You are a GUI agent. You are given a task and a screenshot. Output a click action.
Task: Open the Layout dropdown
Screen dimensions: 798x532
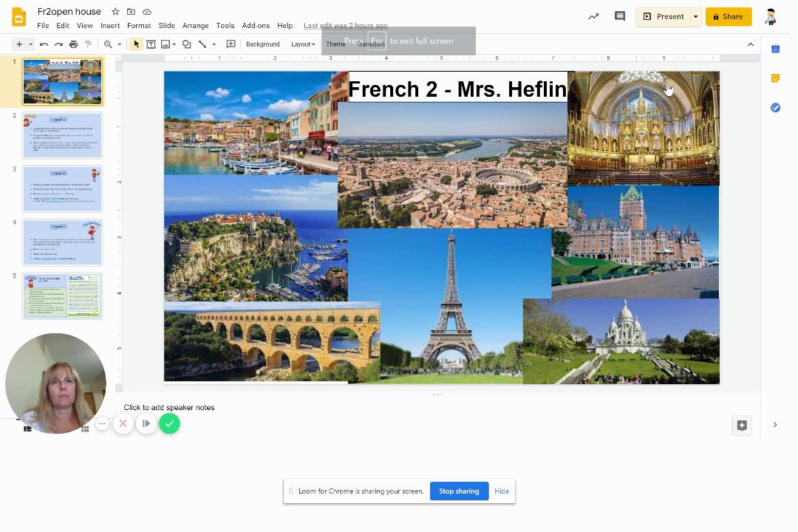(303, 44)
